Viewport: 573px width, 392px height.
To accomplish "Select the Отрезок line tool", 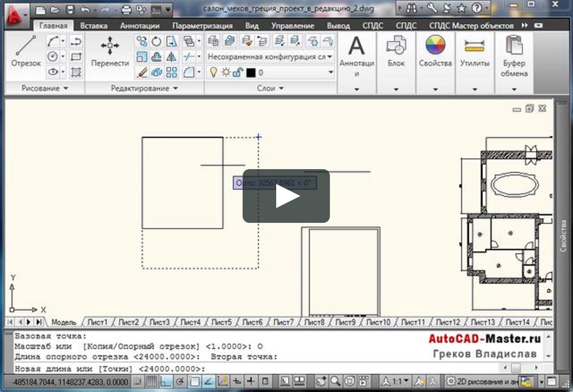I will point(26,51).
